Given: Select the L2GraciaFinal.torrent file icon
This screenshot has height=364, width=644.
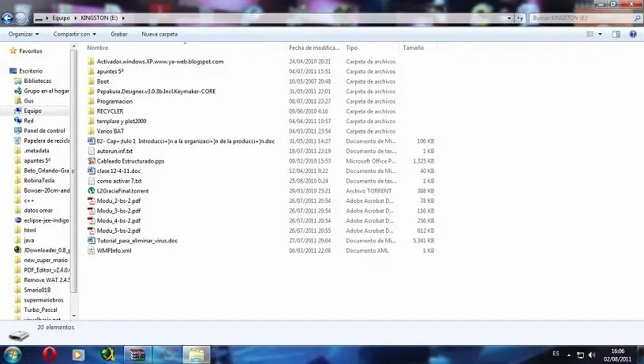Looking at the screenshot, I should pos(92,190).
